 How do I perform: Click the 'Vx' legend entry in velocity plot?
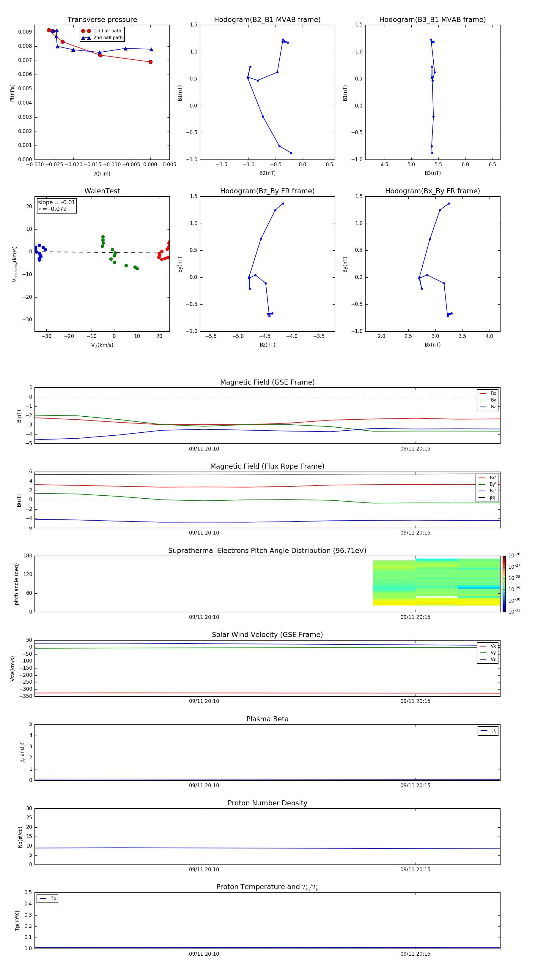pos(488,646)
